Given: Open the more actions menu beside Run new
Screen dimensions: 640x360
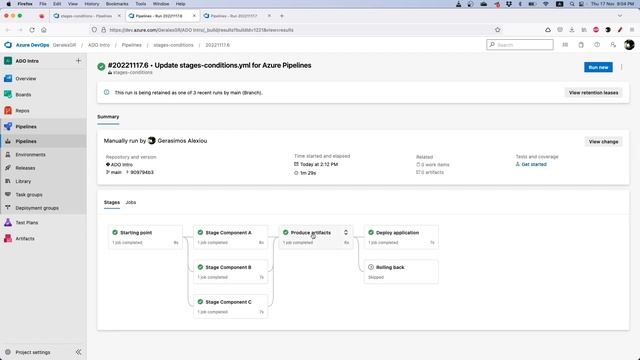Looking at the screenshot, I should 622,67.
